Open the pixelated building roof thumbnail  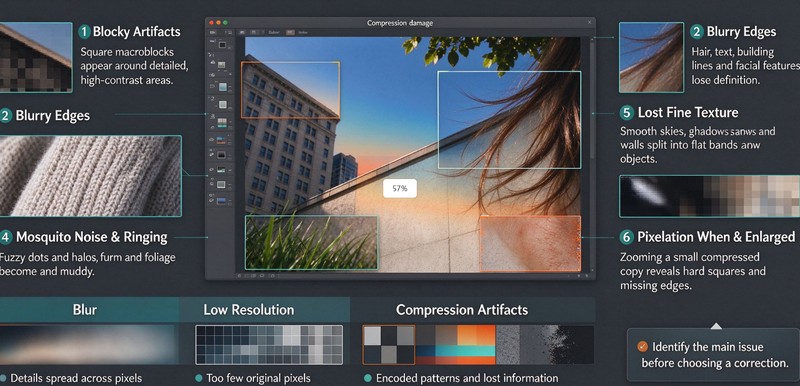[36, 57]
